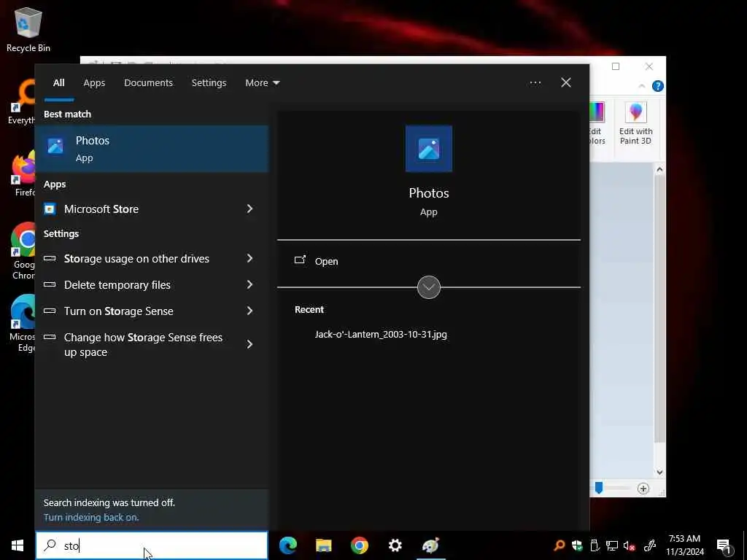Close the search panel with X

tap(566, 83)
